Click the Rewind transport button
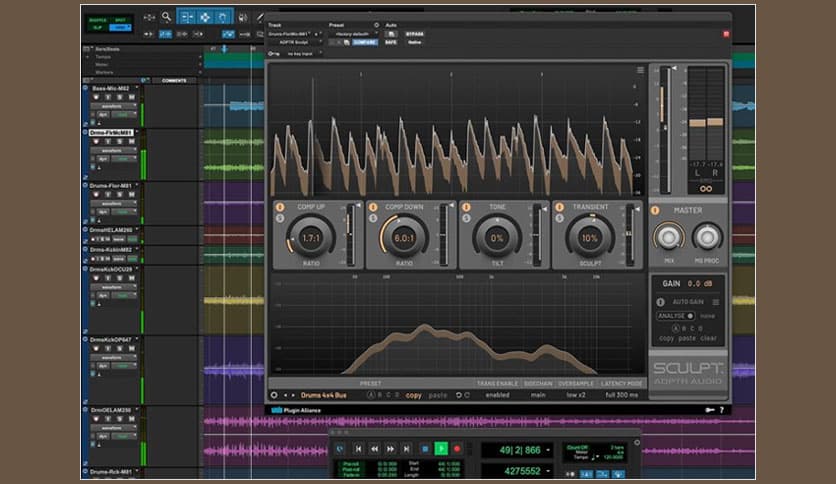Viewport: 836px width, 484px height. click(x=374, y=449)
